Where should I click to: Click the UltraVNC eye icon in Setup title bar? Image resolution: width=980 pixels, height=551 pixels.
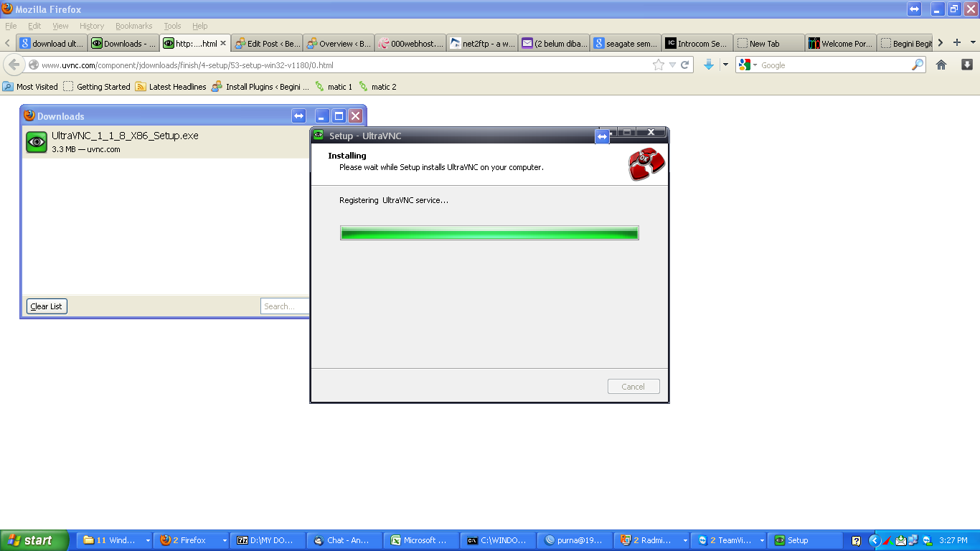pos(319,135)
